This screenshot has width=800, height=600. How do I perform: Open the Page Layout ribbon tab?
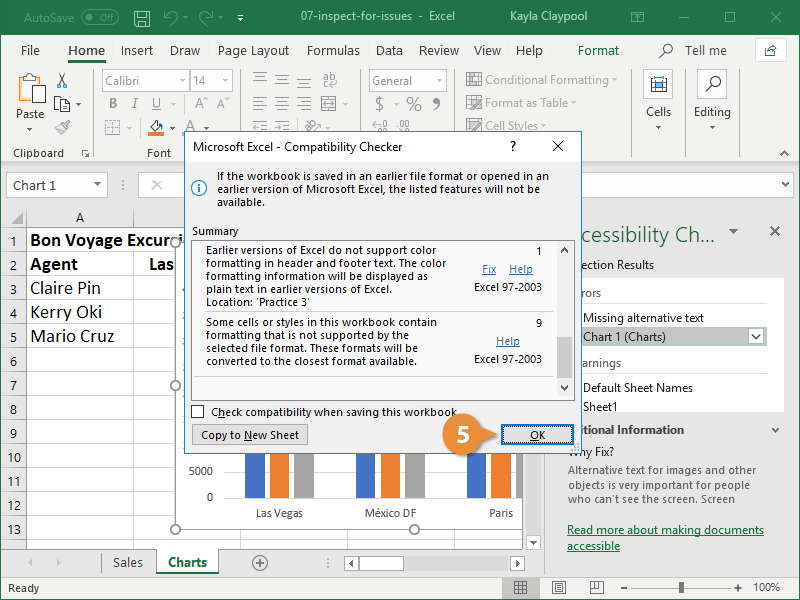[253, 51]
